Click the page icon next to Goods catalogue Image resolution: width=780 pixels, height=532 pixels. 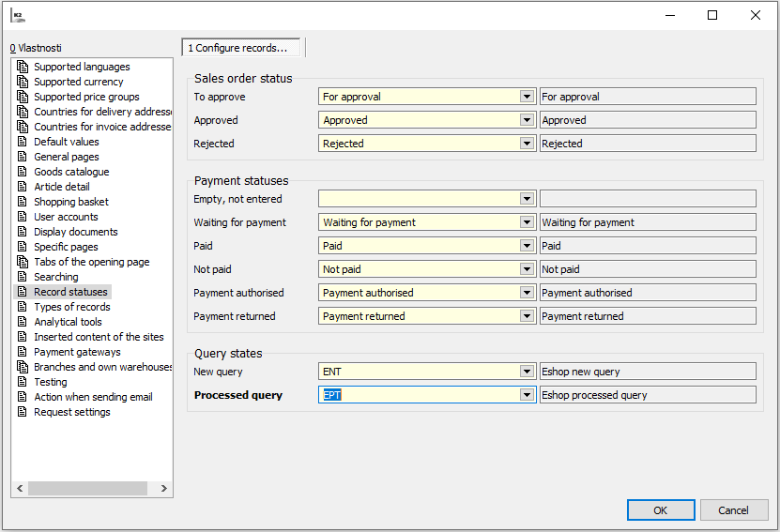coord(23,172)
